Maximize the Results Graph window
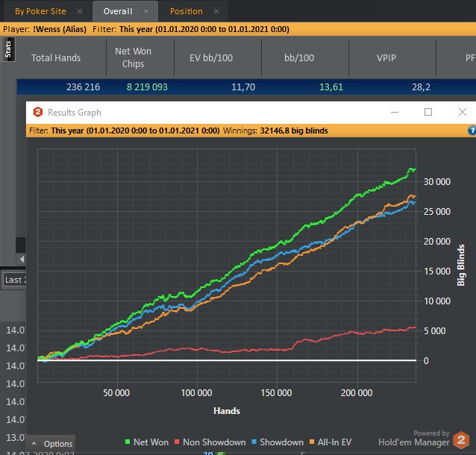 (428, 112)
